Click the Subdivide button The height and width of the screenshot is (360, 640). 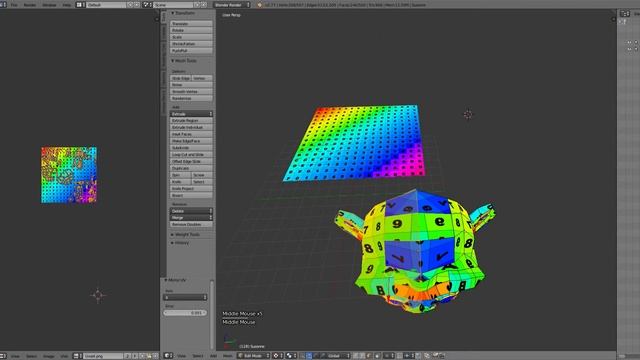[x=191, y=148]
